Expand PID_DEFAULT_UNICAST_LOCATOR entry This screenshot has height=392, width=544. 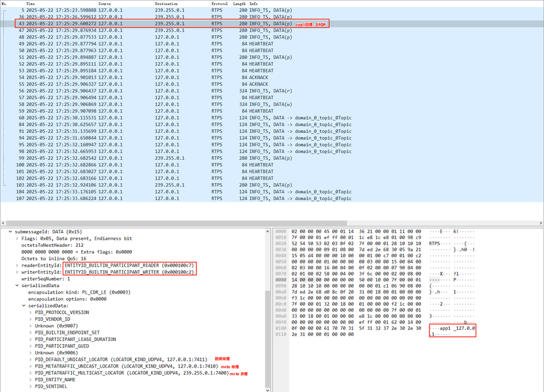pos(30,359)
